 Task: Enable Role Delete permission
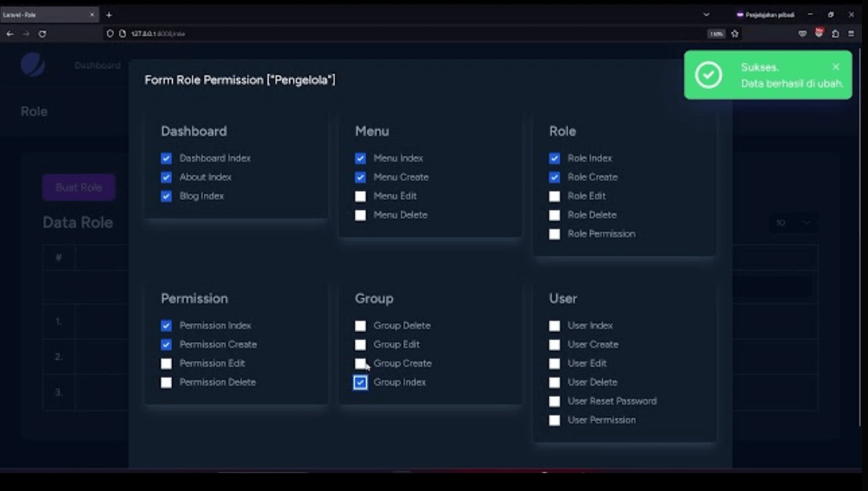tap(554, 215)
